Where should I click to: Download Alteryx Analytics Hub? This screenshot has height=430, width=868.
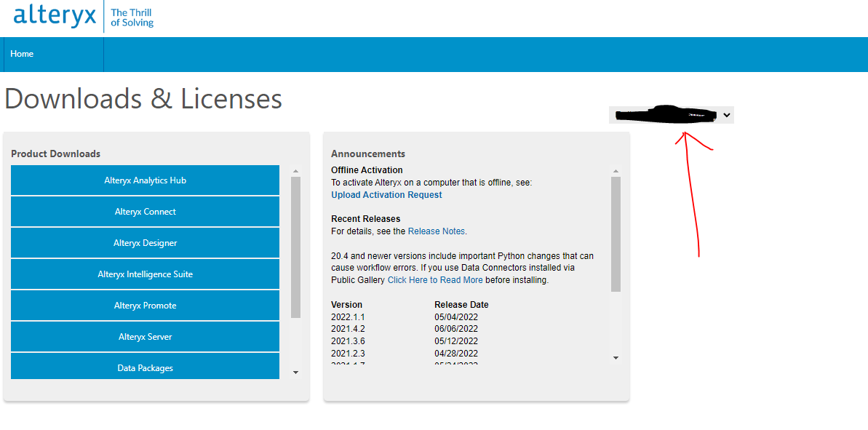coord(145,180)
